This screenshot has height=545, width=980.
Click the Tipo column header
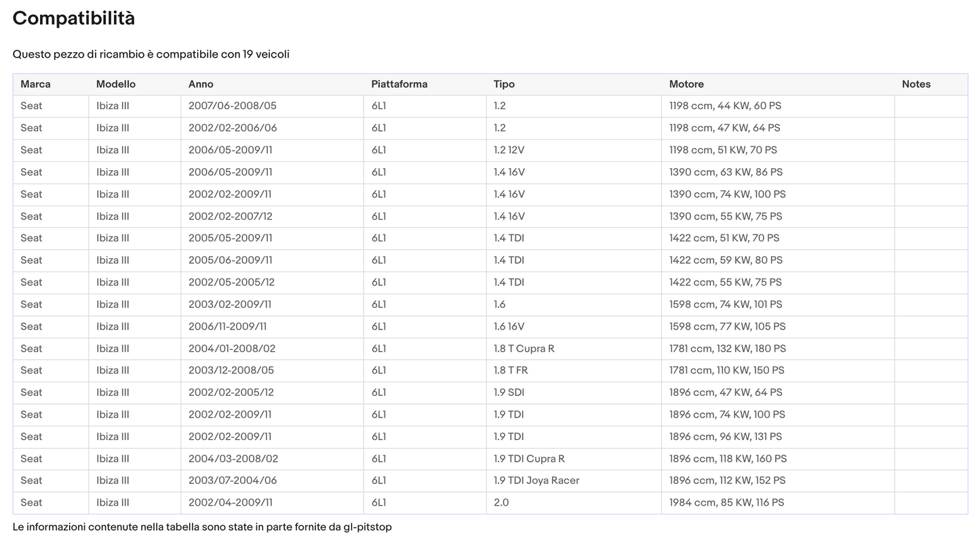click(504, 84)
